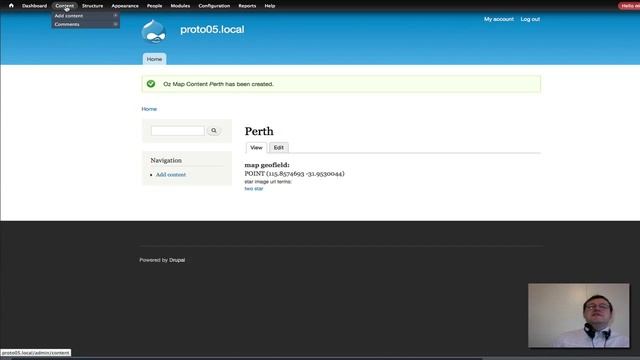
Task: Click the proto05.local site name
Action: click(x=212, y=29)
